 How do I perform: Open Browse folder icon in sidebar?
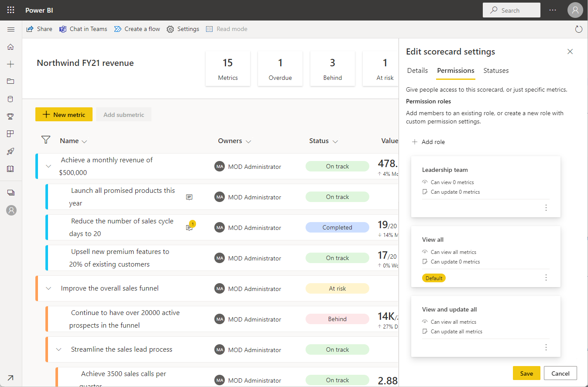point(11,82)
